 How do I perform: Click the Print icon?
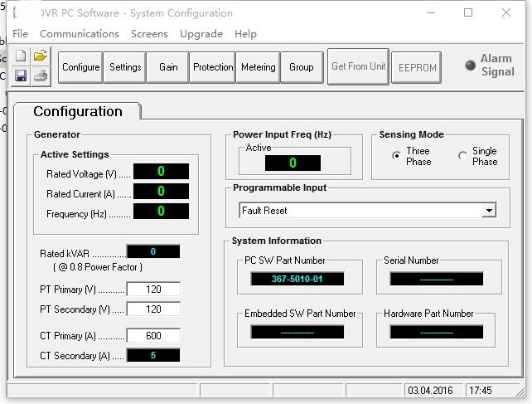(x=41, y=75)
